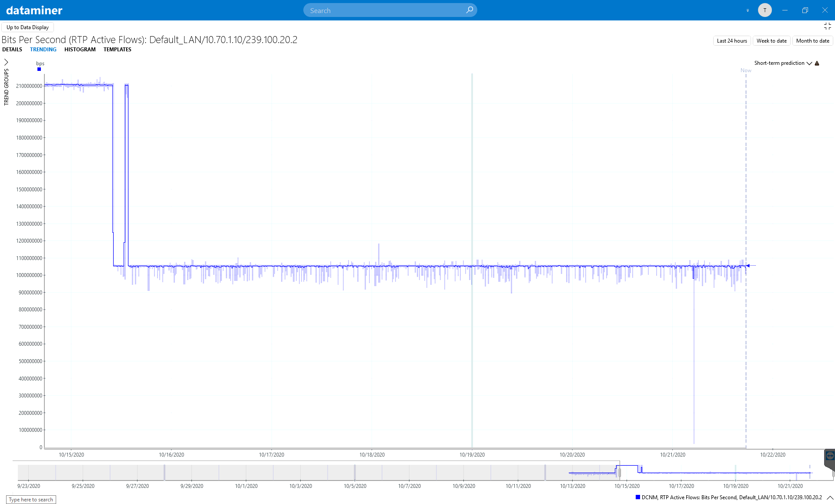Viewport: 835px width, 504px height.
Task: Click the Now marker label on the chart
Action: (746, 70)
